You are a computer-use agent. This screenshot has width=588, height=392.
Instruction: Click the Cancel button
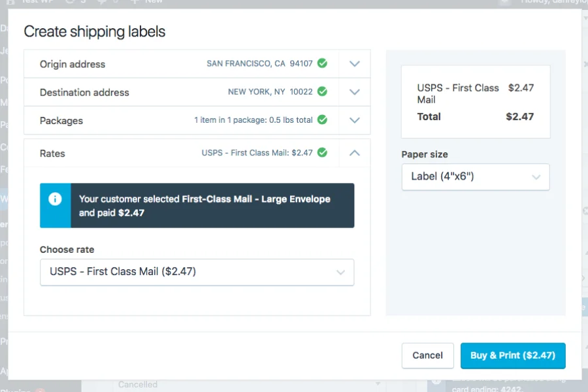click(x=427, y=355)
